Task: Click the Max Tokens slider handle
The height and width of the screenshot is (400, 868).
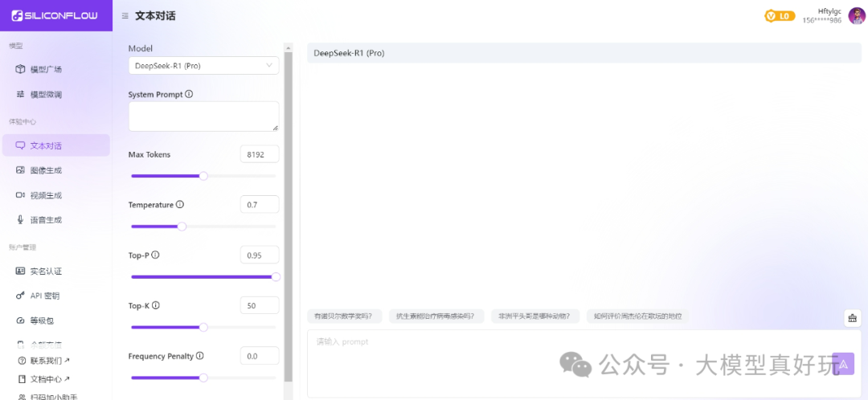Action: coord(203,176)
